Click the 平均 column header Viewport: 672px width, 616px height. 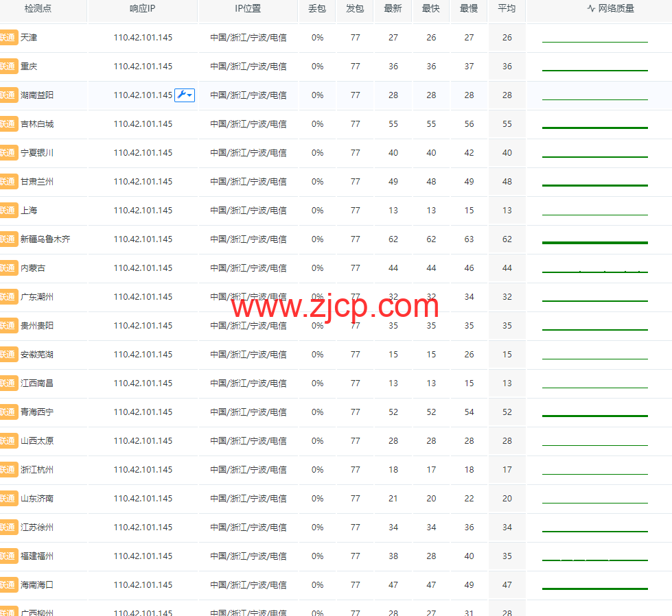point(507,9)
